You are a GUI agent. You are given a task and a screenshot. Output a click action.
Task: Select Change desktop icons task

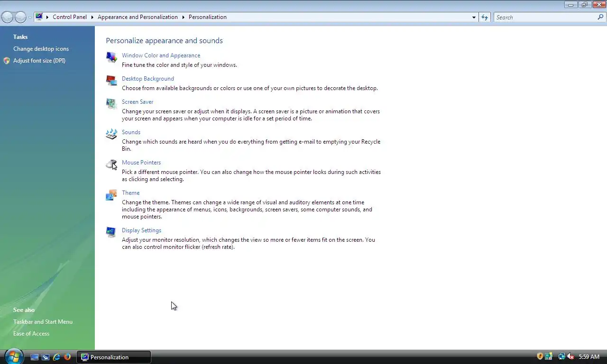tap(41, 49)
